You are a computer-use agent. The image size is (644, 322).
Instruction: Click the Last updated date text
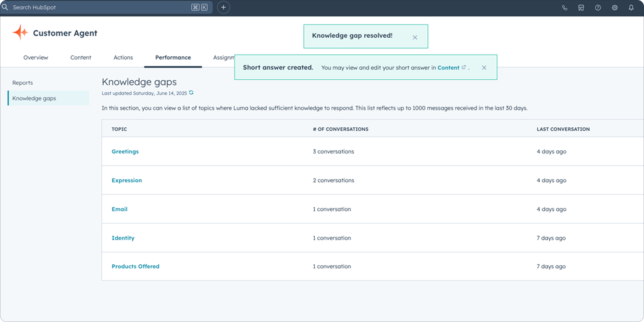click(x=144, y=93)
